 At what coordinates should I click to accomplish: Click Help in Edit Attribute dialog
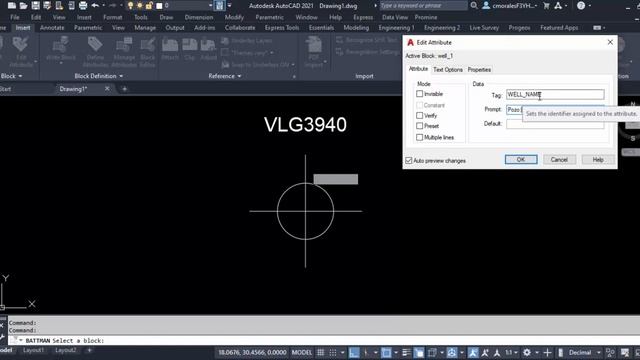click(598, 160)
